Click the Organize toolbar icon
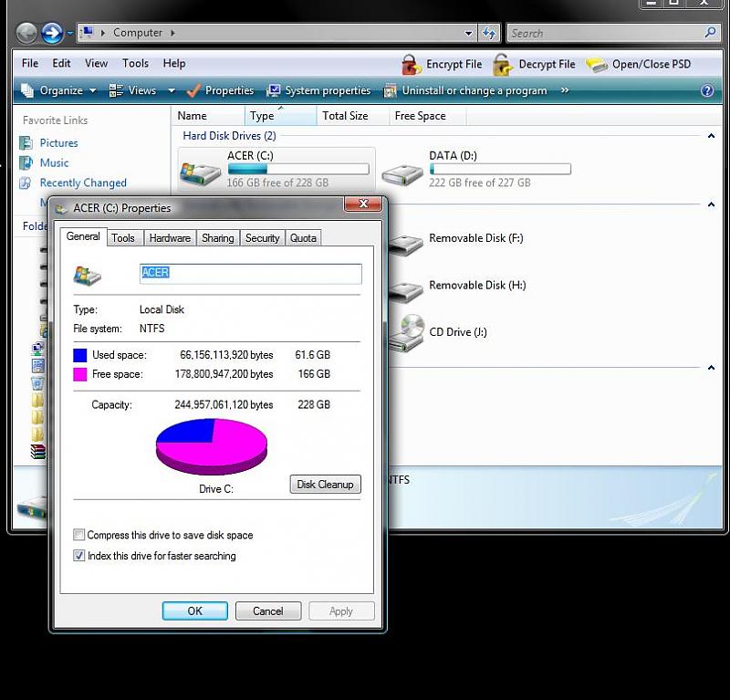The width and height of the screenshot is (730, 700). pos(27,90)
